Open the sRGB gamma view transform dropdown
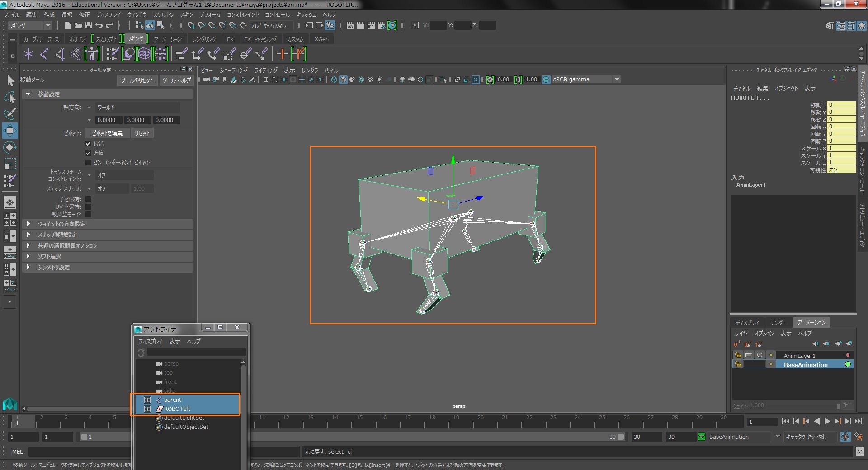The height and width of the screenshot is (470, 868). pyautogui.click(x=586, y=80)
